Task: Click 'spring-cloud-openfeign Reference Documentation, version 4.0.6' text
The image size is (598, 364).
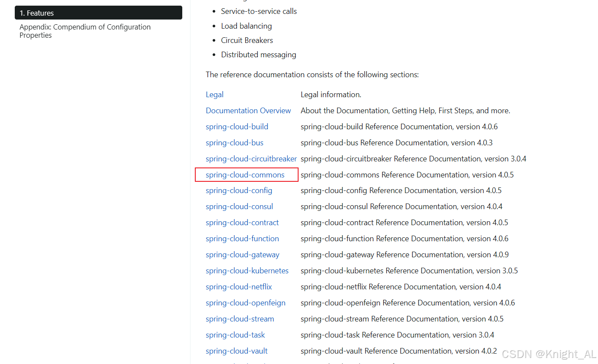Action: 408,303
